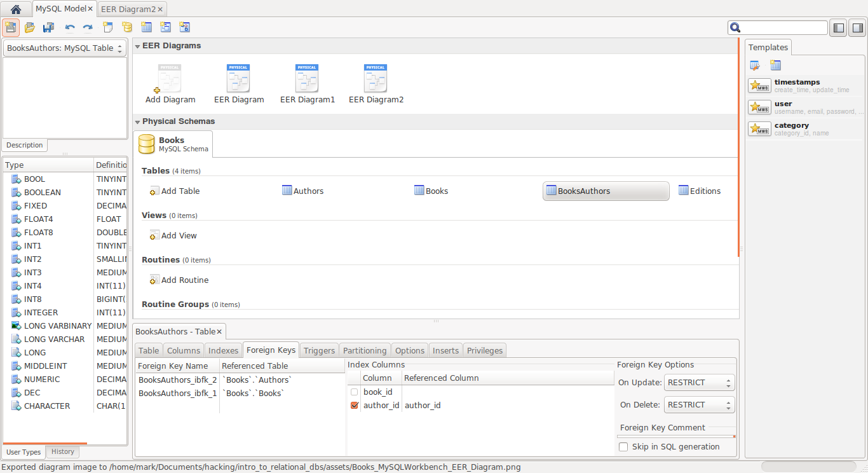Screen dimensions: 868x473
Task: Select foreign key BooksAuthors_ibfk_1 row
Action: [240, 393]
